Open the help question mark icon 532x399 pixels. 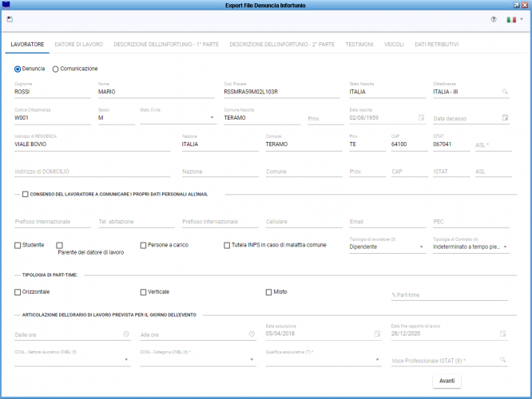(494, 19)
